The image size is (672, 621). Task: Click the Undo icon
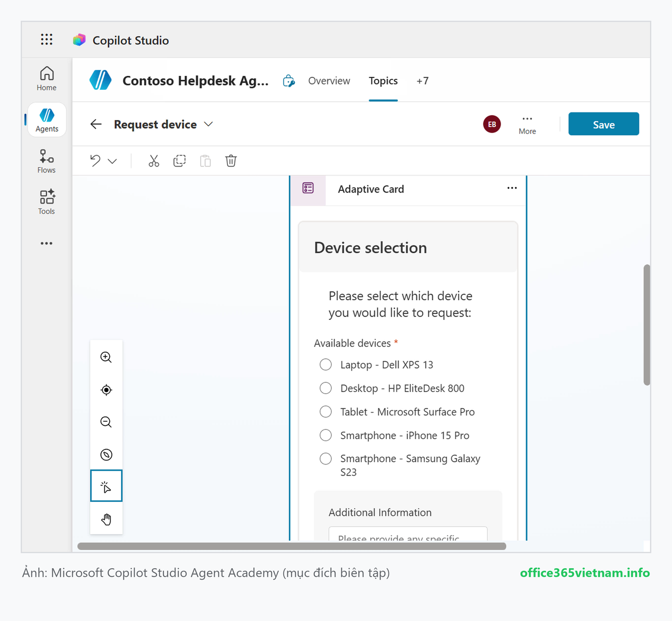click(96, 161)
